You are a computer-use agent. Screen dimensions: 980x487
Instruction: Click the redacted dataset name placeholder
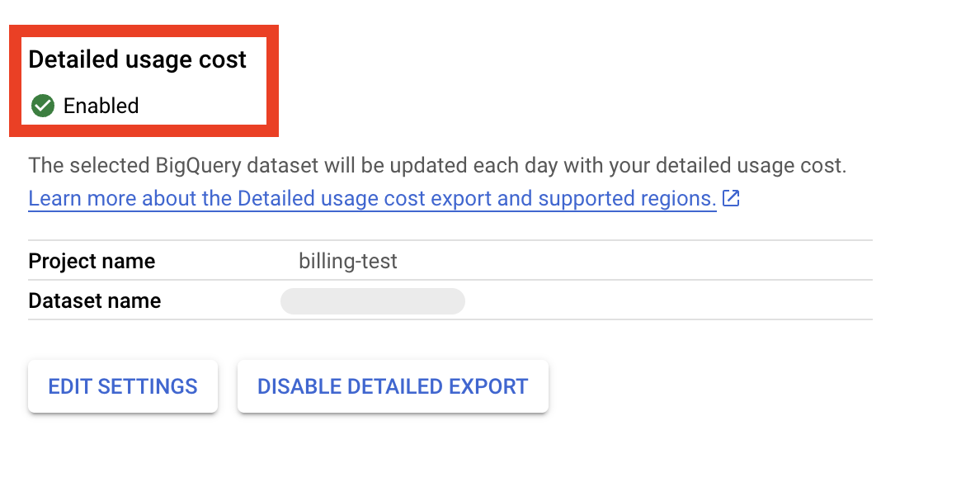[x=373, y=301]
